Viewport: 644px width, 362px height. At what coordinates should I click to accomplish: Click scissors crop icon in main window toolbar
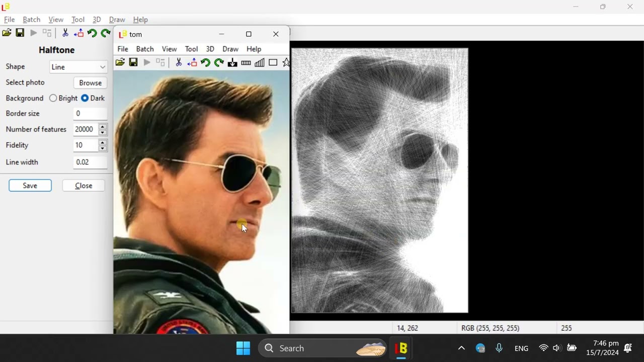point(65,33)
